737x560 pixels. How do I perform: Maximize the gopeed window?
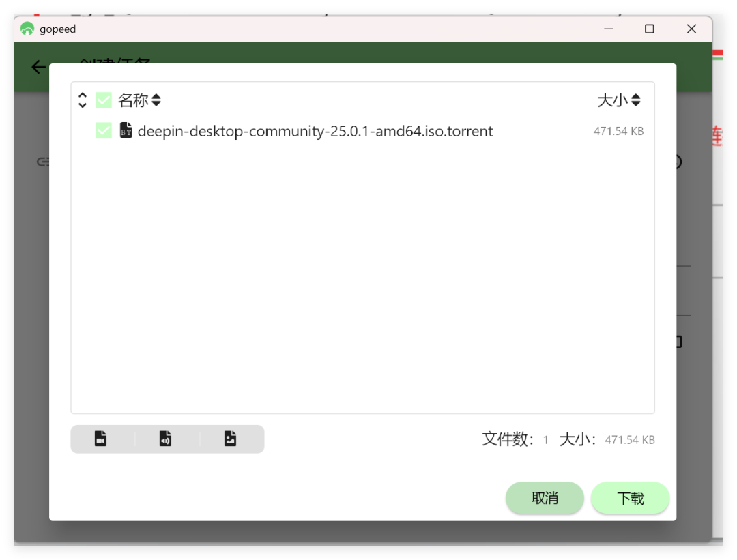650,29
